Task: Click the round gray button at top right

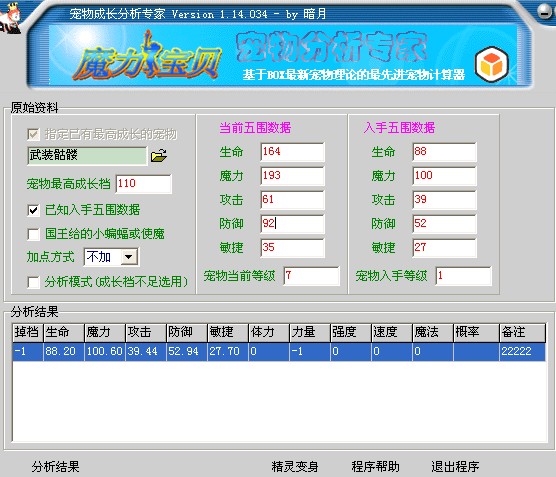Action: (544, 11)
